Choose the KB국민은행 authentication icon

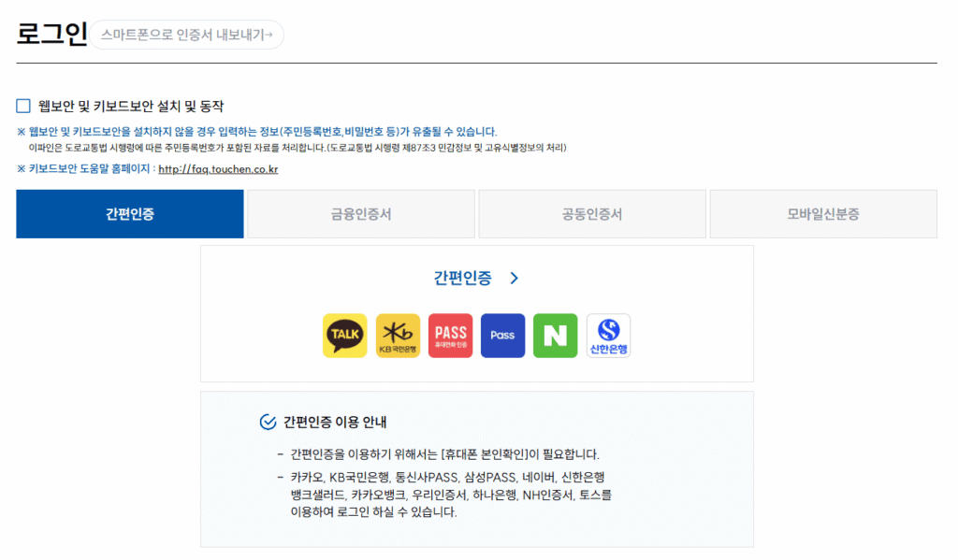[x=398, y=336]
